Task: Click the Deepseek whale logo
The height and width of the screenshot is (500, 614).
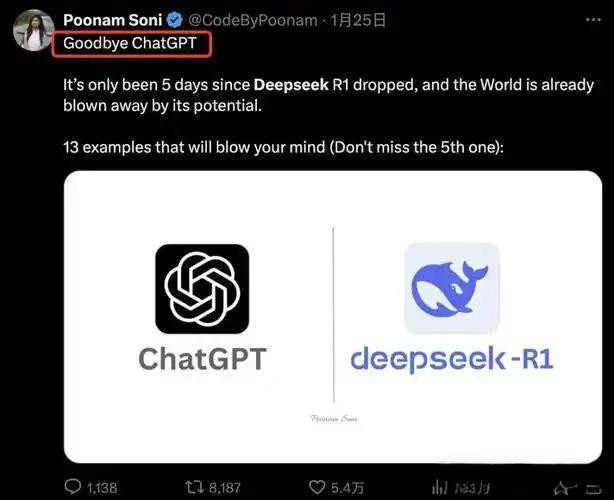Action: pos(451,288)
